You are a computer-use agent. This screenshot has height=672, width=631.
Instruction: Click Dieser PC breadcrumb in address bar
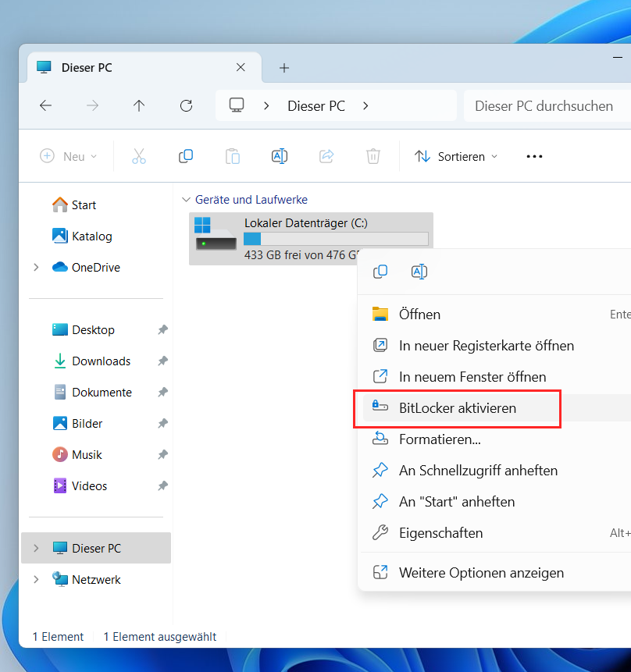pos(316,106)
